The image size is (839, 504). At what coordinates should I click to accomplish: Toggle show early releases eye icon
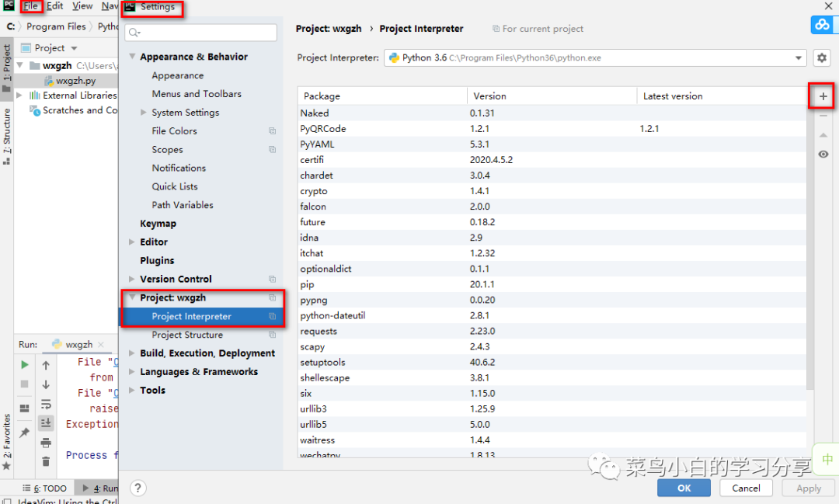point(823,154)
